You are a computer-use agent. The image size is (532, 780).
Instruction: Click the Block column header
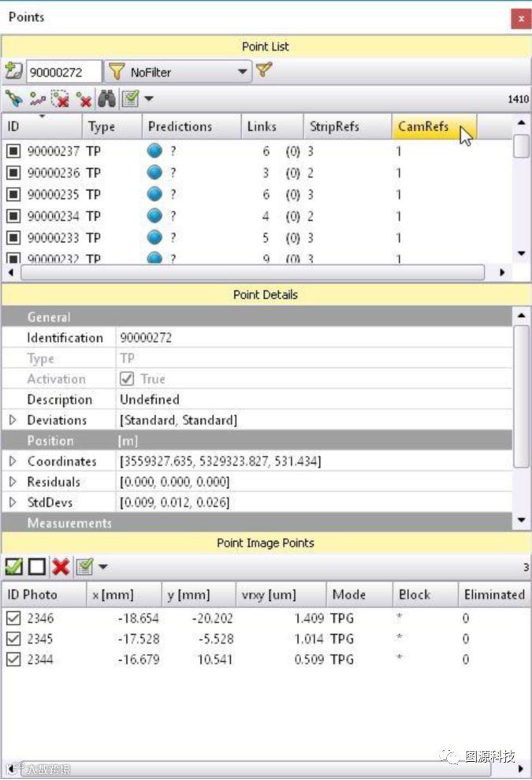(x=425, y=595)
